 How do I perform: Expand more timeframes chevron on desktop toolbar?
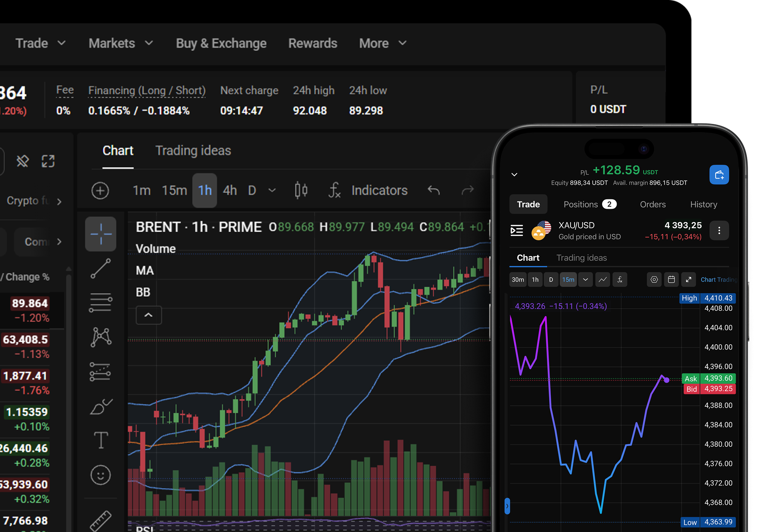click(x=272, y=190)
